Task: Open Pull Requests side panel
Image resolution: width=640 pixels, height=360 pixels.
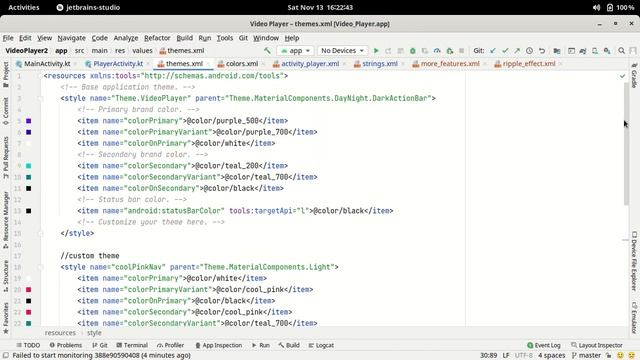Action: [6, 157]
